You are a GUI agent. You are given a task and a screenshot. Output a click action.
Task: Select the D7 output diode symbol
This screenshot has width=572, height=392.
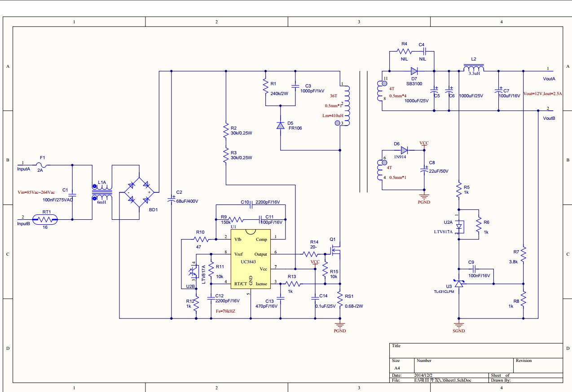click(414, 71)
